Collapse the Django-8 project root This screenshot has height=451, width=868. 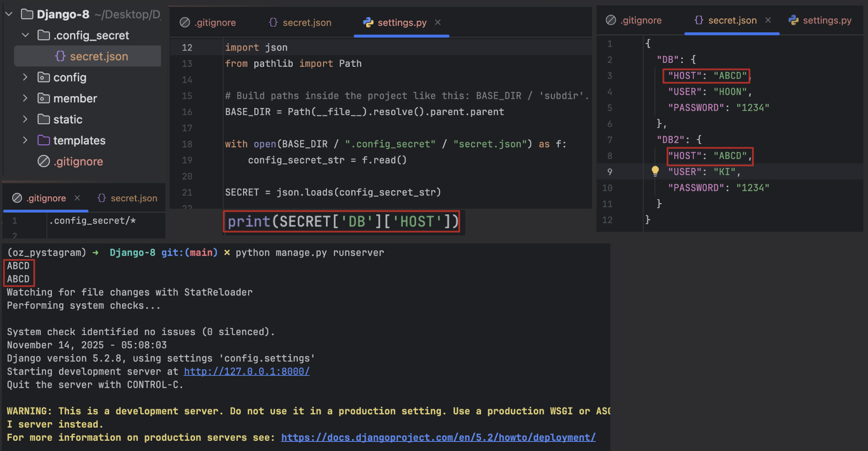9,14
